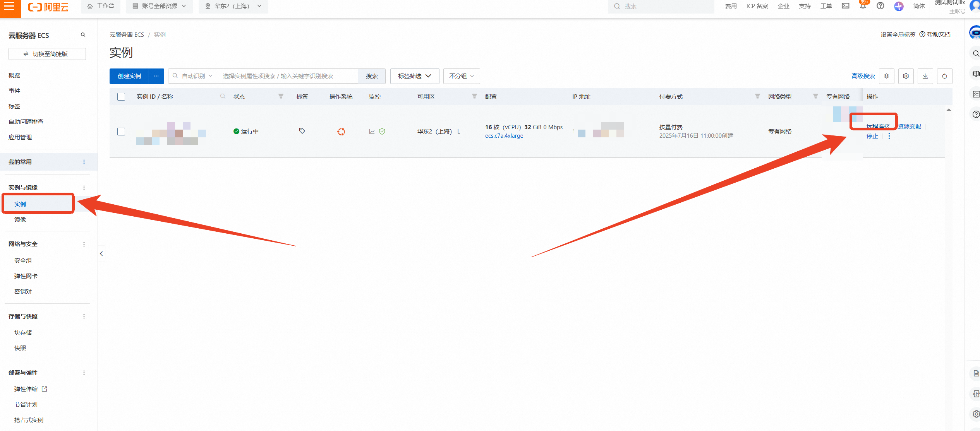Open the 华东2（上海）region selector

tap(233, 6)
